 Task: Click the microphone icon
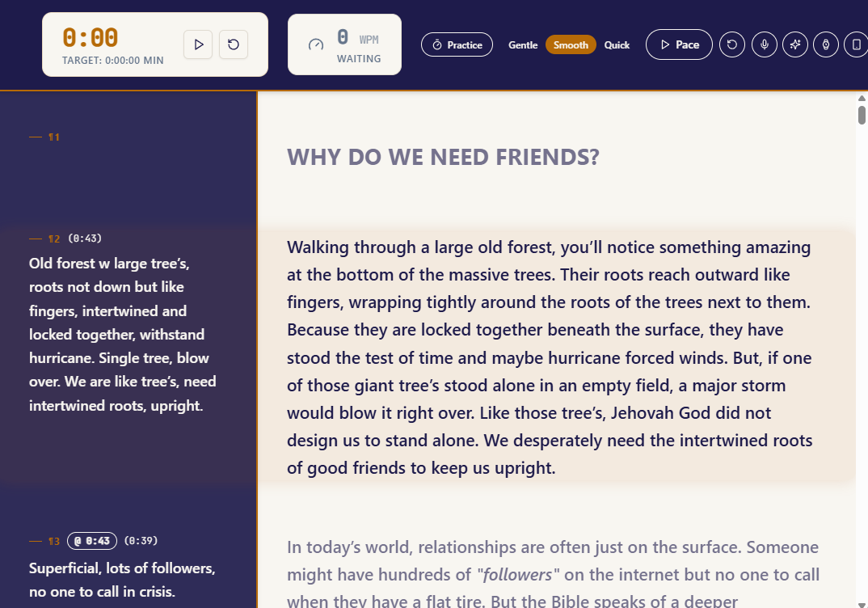(765, 44)
